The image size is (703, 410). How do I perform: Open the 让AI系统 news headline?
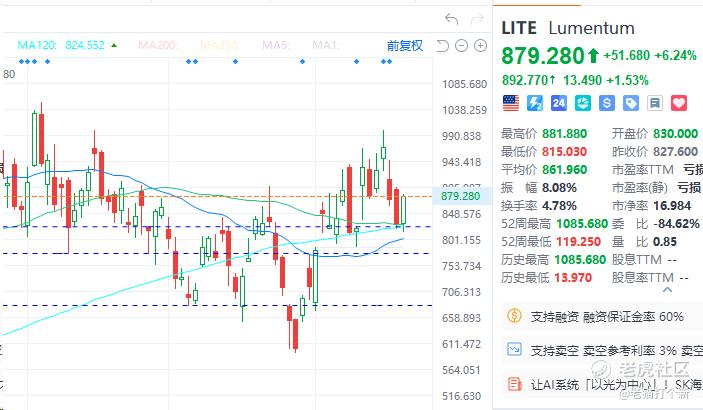[x=602, y=384]
